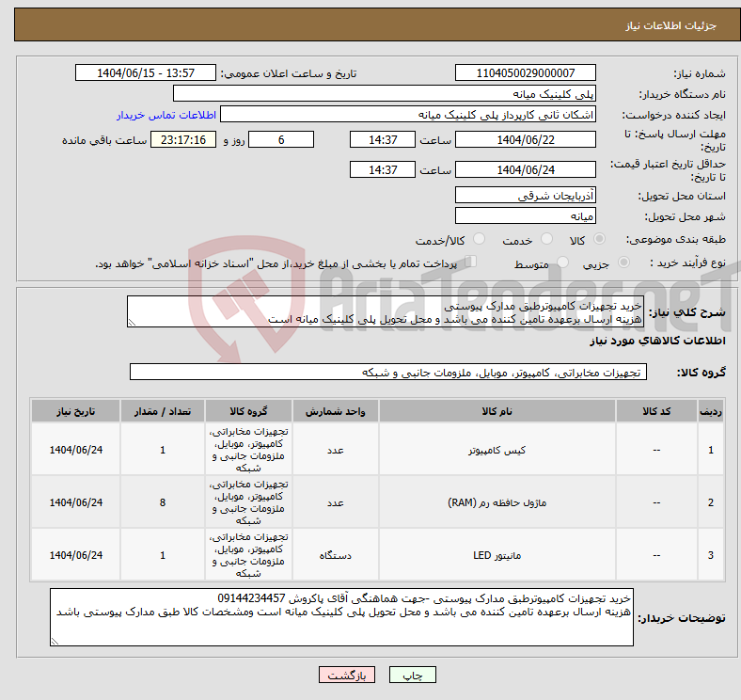
Task: Click the resize grip of buyer notes
Action: coord(55,642)
